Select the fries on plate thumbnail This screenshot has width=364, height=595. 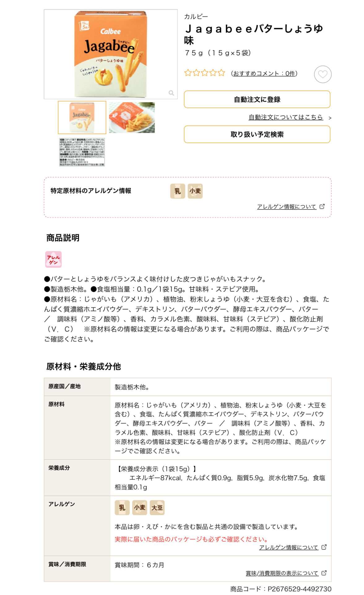coord(132,117)
